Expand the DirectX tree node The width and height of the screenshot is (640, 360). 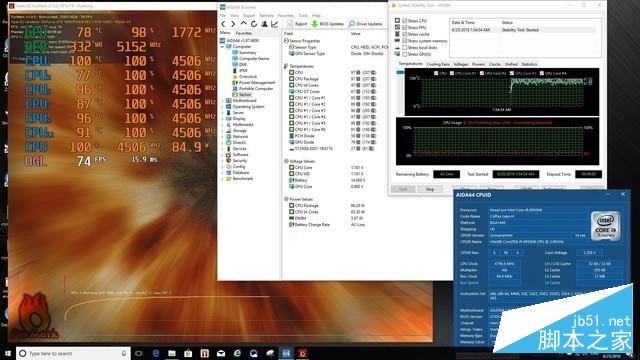[222, 143]
